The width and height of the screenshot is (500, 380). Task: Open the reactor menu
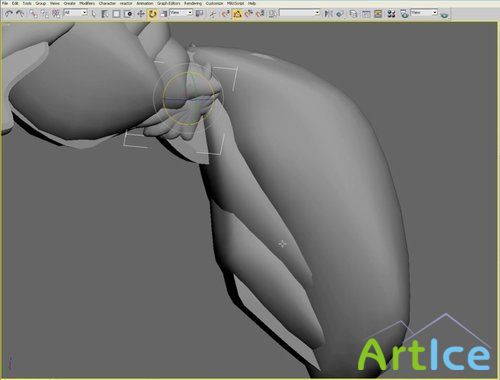[x=126, y=3]
